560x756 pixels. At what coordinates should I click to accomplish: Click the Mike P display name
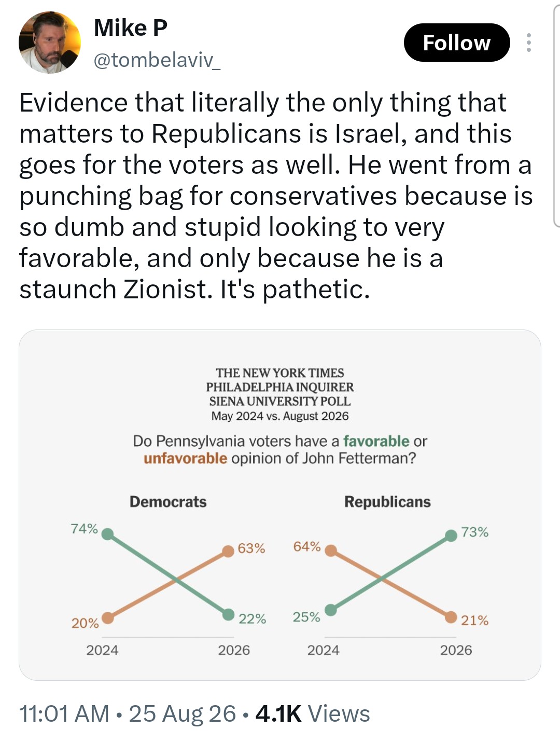pyautogui.click(x=131, y=28)
